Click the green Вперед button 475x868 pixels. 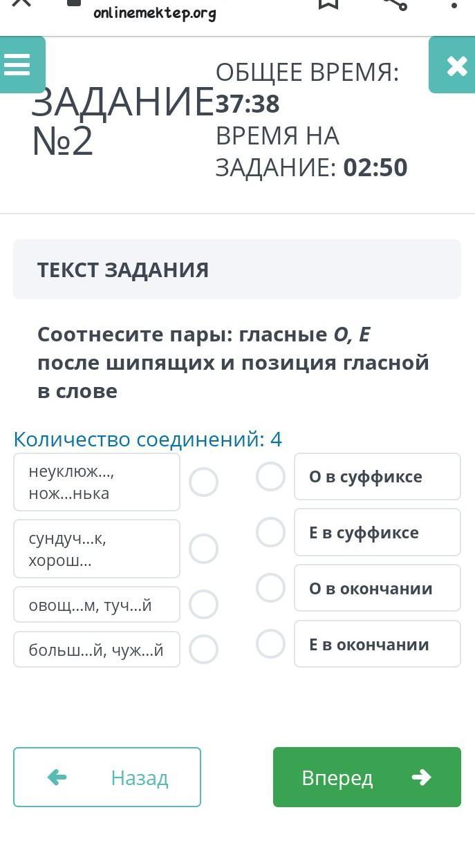[x=367, y=777]
